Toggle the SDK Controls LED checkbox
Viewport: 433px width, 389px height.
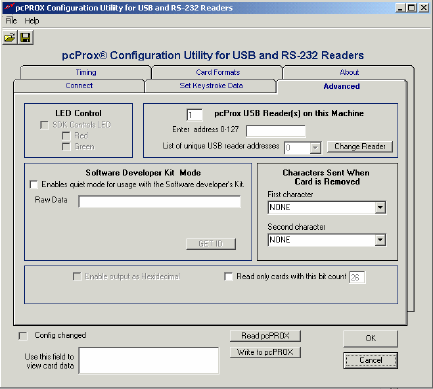tap(44, 125)
